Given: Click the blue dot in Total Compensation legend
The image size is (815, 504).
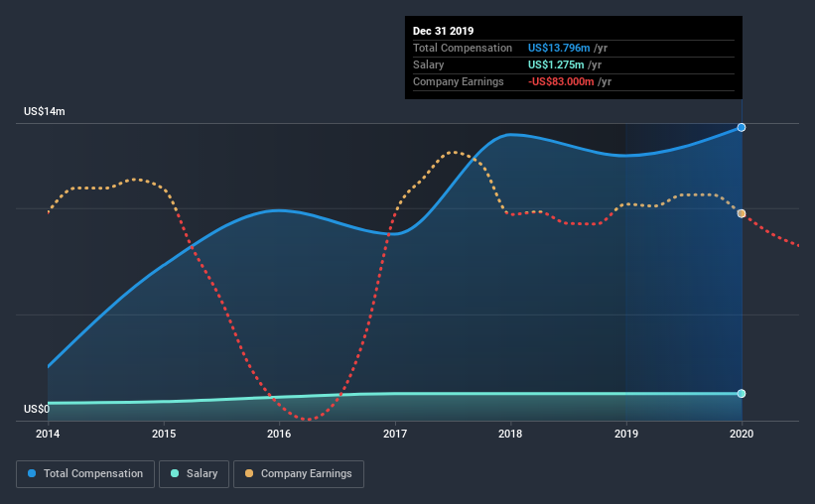Looking at the screenshot, I should pos(32,473).
